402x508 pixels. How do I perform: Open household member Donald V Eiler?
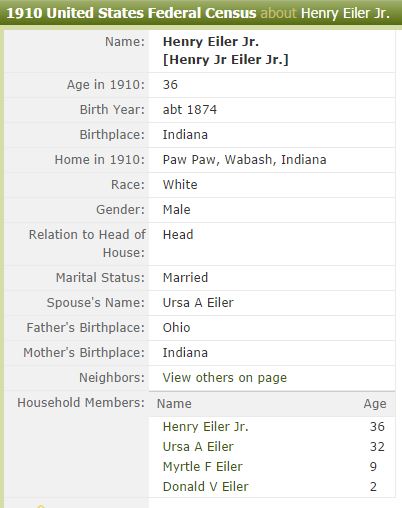click(205, 486)
